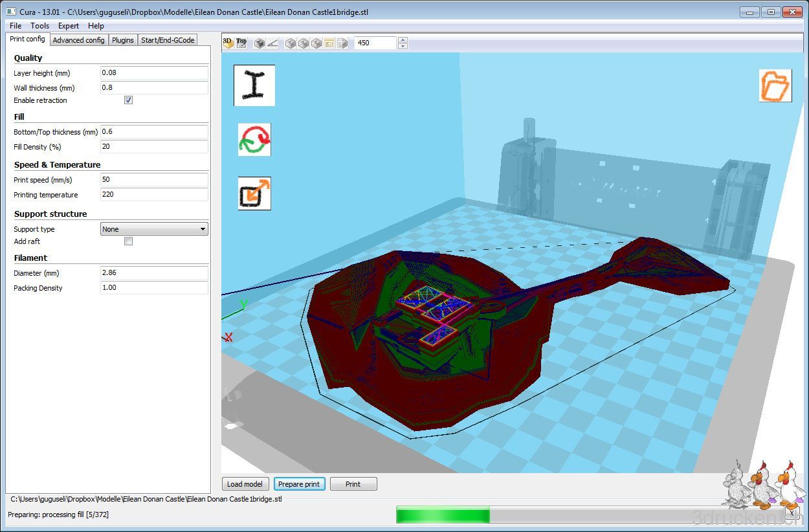
Task: Open the Help menu
Action: click(96, 26)
